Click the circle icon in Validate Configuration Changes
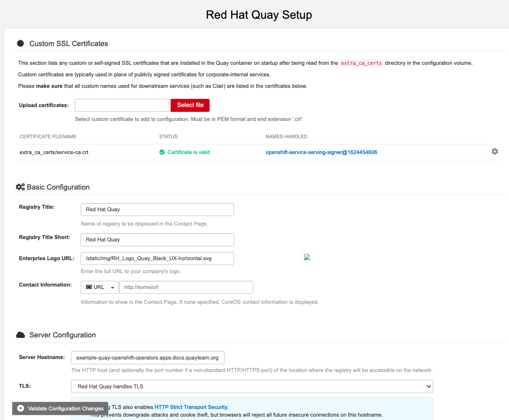This screenshot has height=420, width=509. 21,408
